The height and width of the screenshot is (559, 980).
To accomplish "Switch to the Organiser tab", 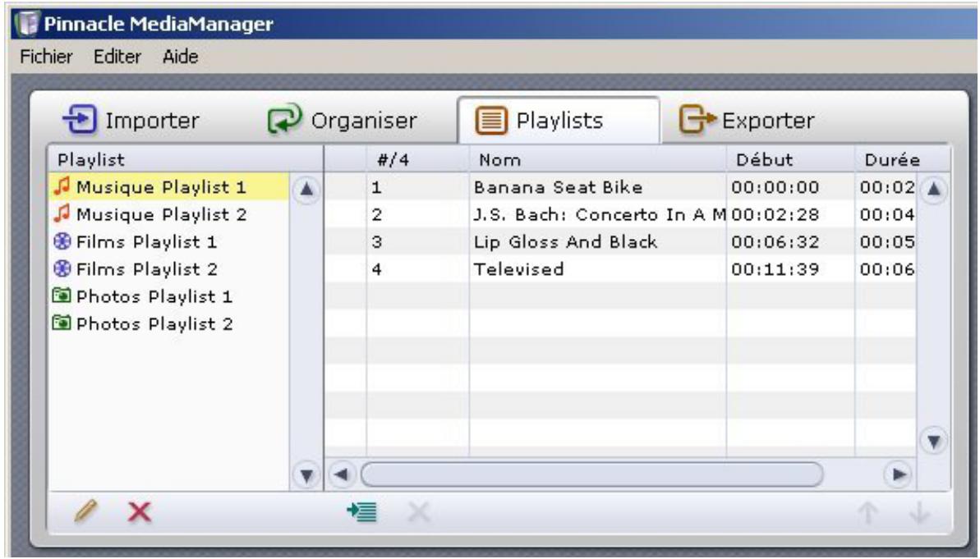I will (x=343, y=120).
